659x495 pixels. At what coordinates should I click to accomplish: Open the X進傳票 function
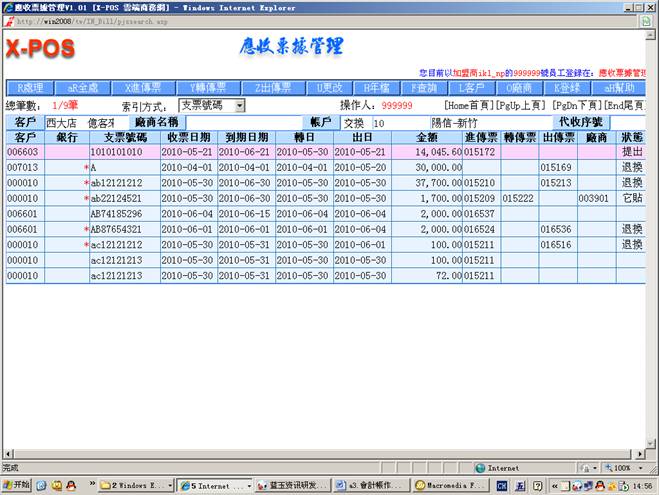(139, 88)
